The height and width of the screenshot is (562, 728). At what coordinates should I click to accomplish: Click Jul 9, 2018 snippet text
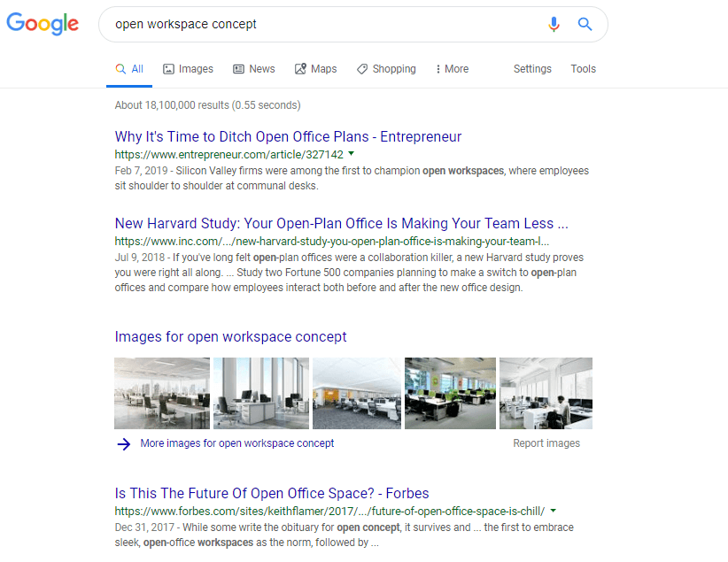click(x=349, y=273)
